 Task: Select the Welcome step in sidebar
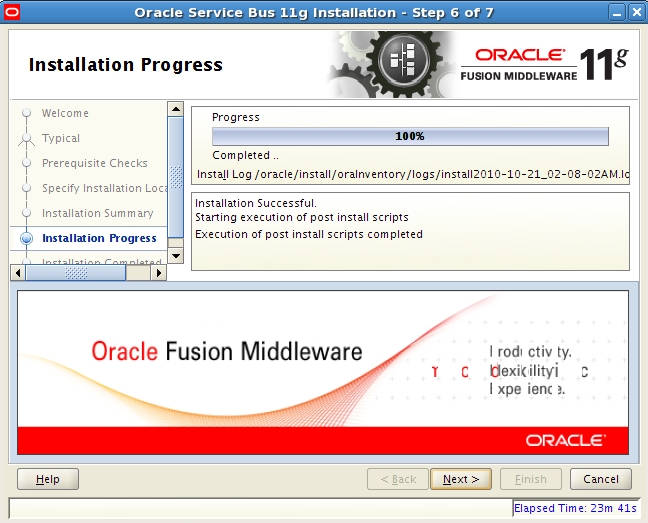(x=65, y=113)
